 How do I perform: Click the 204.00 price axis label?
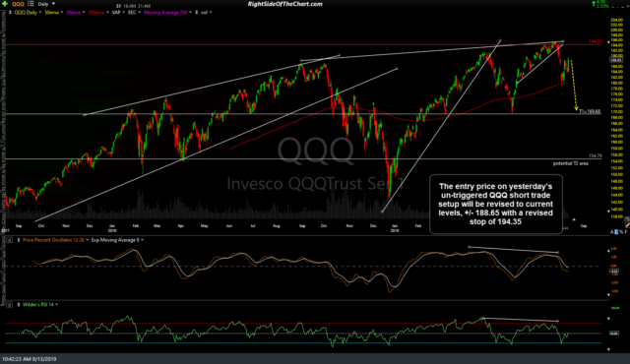616,20
